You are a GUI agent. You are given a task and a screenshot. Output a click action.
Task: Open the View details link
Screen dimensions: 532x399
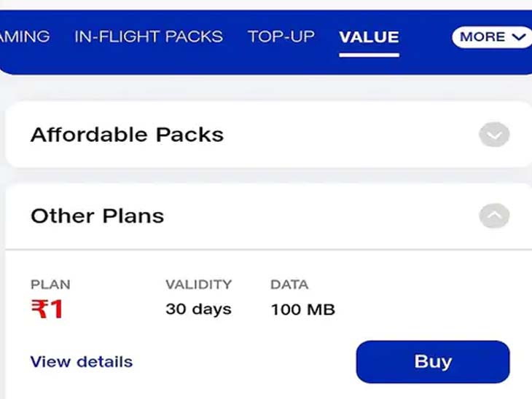point(82,362)
